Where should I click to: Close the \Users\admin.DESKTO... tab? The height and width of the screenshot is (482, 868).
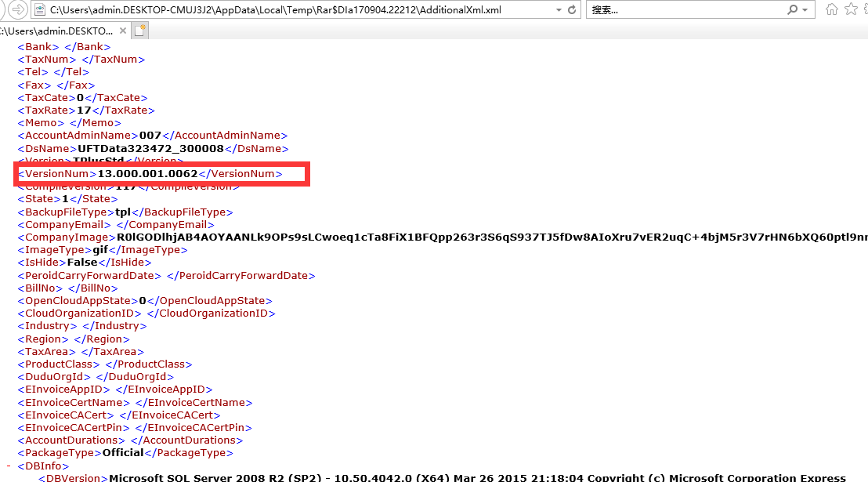click(123, 31)
